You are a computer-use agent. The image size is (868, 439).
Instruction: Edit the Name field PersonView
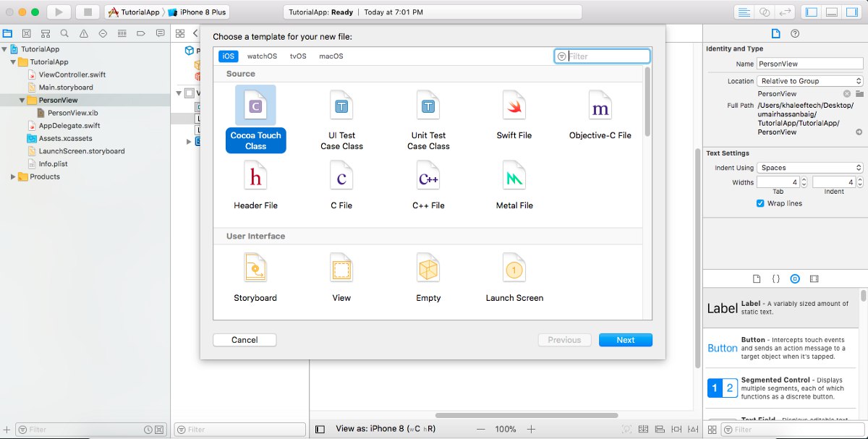pos(810,64)
